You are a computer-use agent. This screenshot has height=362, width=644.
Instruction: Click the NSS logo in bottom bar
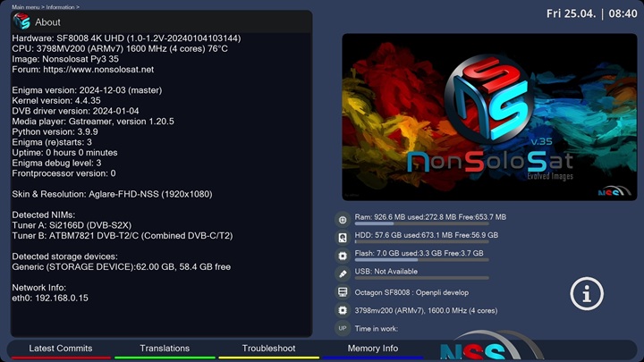point(491,346)
